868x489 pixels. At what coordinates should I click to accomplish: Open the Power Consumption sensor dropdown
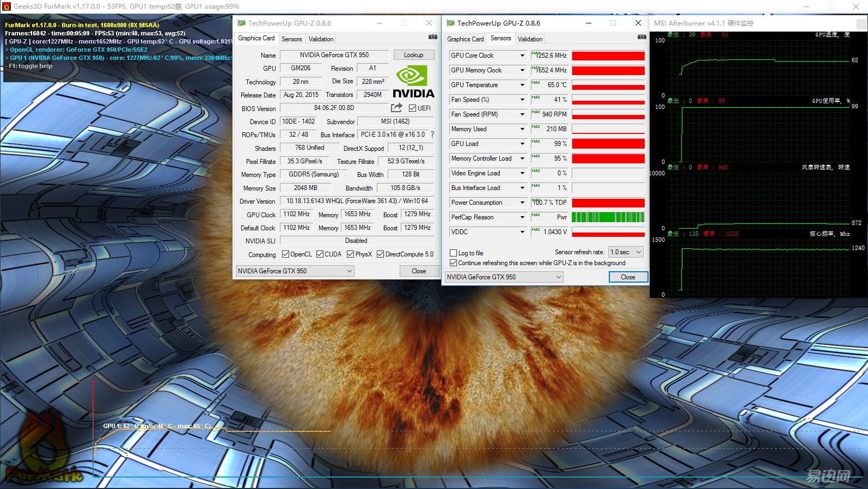(522, 203)
